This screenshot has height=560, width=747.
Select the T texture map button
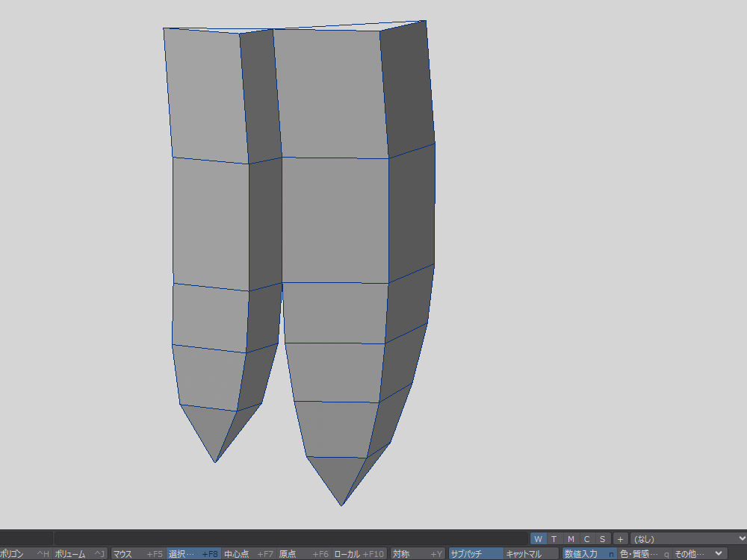tap(554, 539)
